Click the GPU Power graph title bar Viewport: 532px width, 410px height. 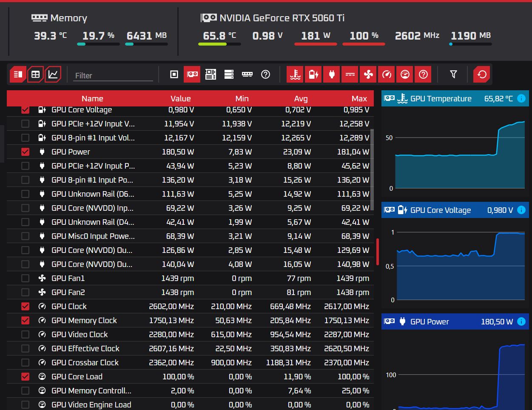[x=455, y=321]
